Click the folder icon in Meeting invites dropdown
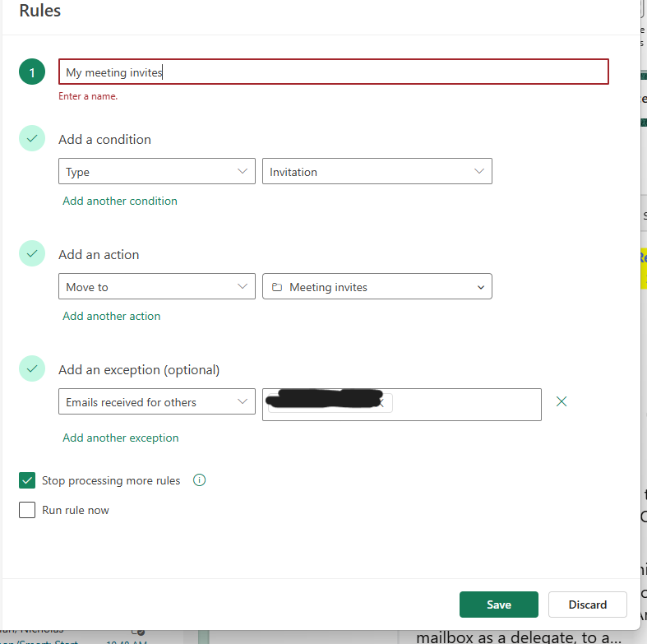The width and height of the screenshot is (647, 644). tap(277, 287)
